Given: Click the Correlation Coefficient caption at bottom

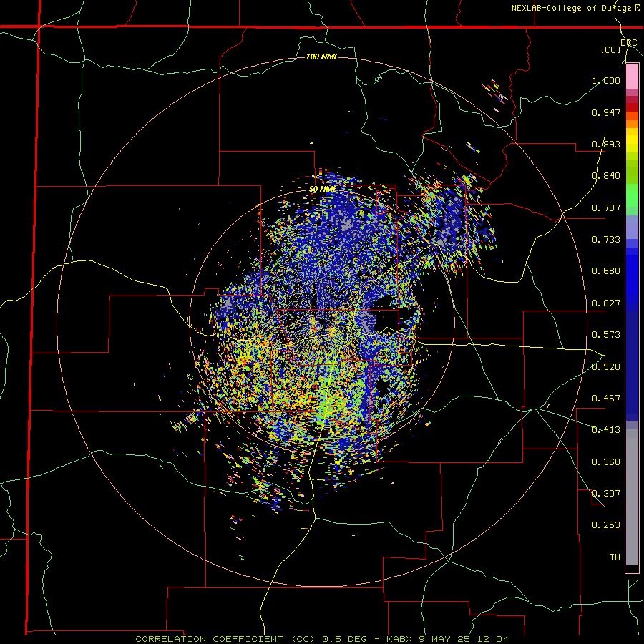Looking at the screenshot, I should click(x=322, y=639).
